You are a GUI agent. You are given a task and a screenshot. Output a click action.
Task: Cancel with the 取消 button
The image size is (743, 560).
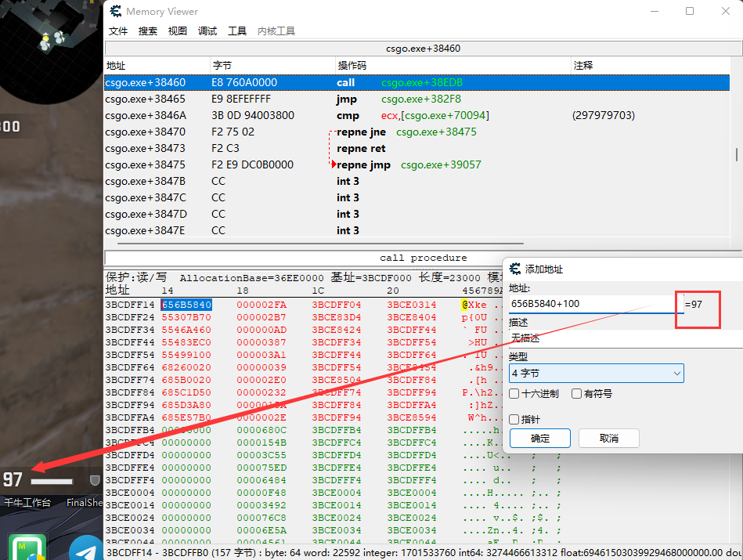click(609, 438)
